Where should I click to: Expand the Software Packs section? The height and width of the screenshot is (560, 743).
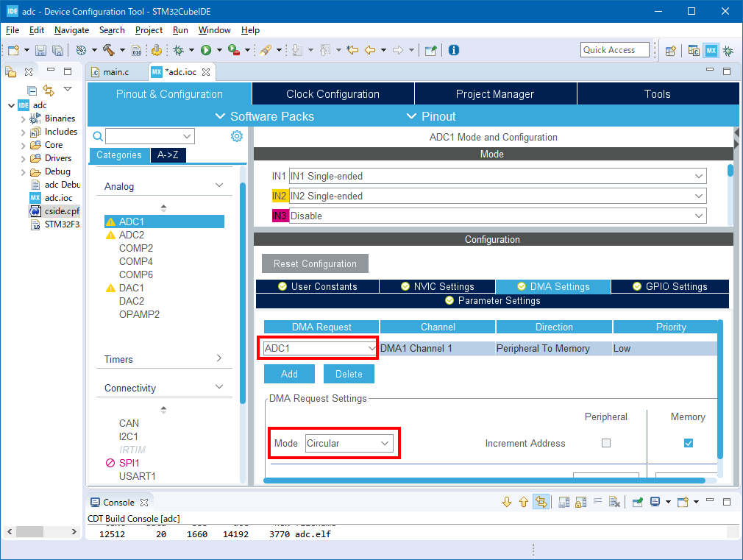click(x=264, y=116)
